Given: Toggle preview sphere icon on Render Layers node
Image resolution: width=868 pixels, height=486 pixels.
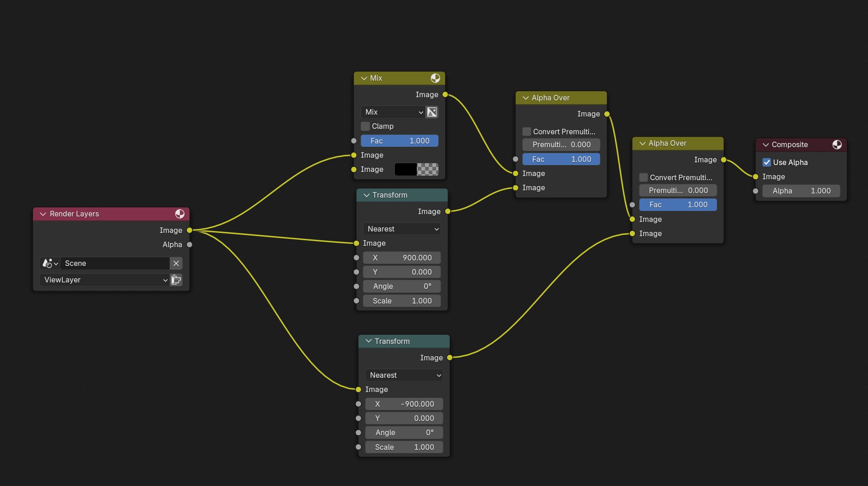Looking at the screenshot, I should point(180,214).
